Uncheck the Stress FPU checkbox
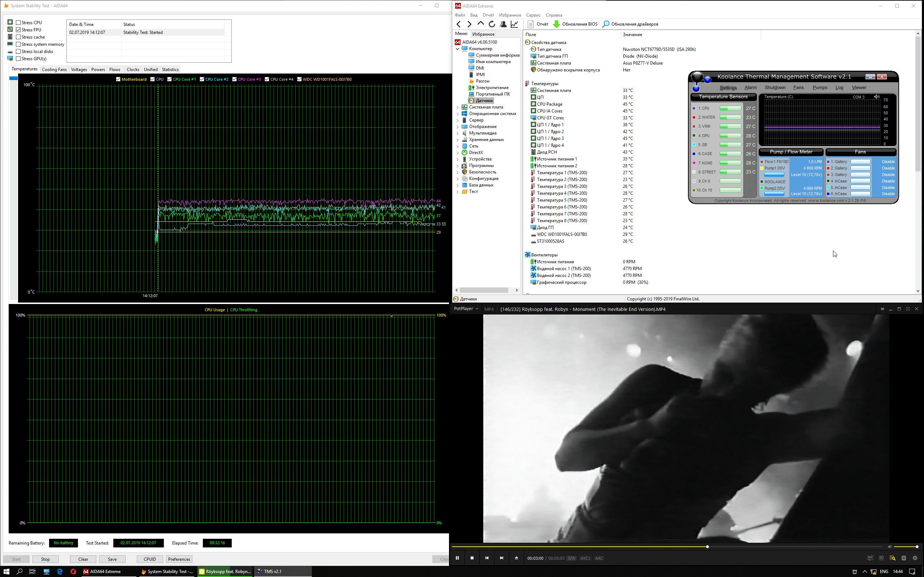Screen dimensions: 924x577 [18, 30]
